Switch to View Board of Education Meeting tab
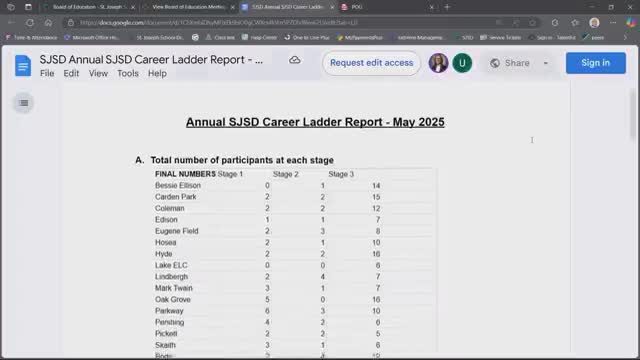Screen dimensions: 640x360 tap(189, 7)
